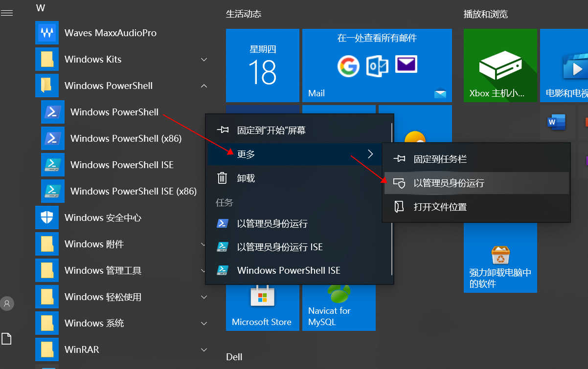
Task: Click the Windows PowerShell folder icon
Action: pyautogui.click(x=47, y=86)
